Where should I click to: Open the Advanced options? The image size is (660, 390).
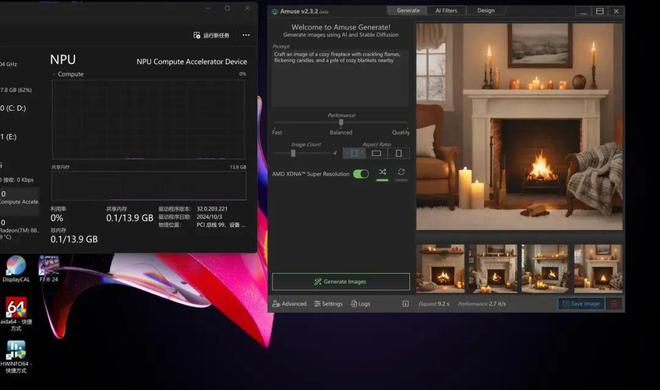[x=290, y=304]
